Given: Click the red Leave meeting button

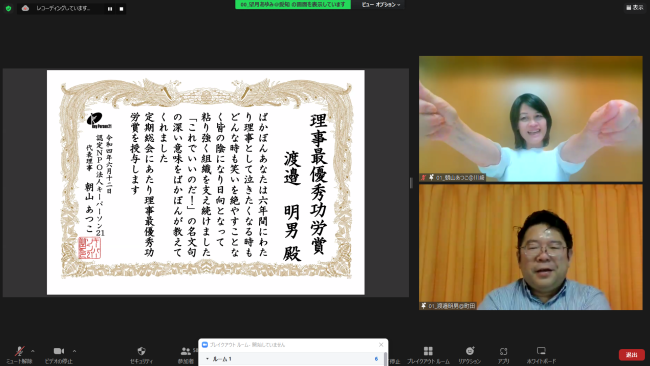Looking at the screenshot, I should (632, 355).
